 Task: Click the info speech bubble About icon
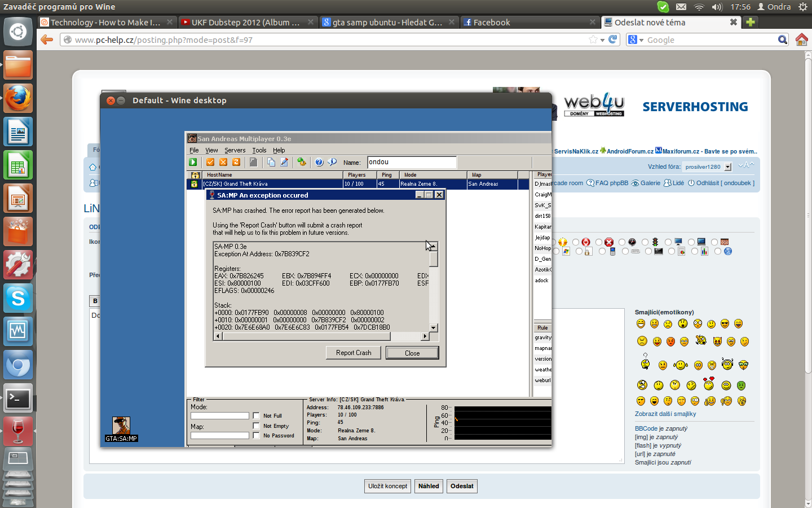[x=332, y=162]
